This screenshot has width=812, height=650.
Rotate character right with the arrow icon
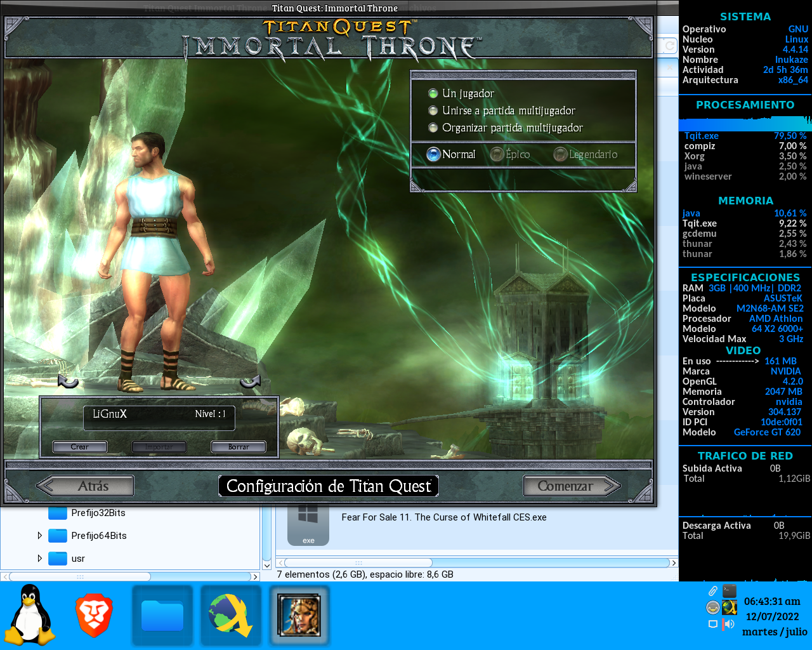click(x=250, y=381)
